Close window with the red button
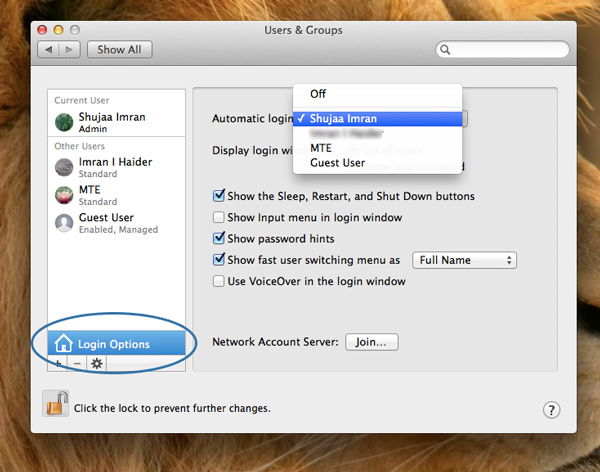 click(x=42, y=30)
